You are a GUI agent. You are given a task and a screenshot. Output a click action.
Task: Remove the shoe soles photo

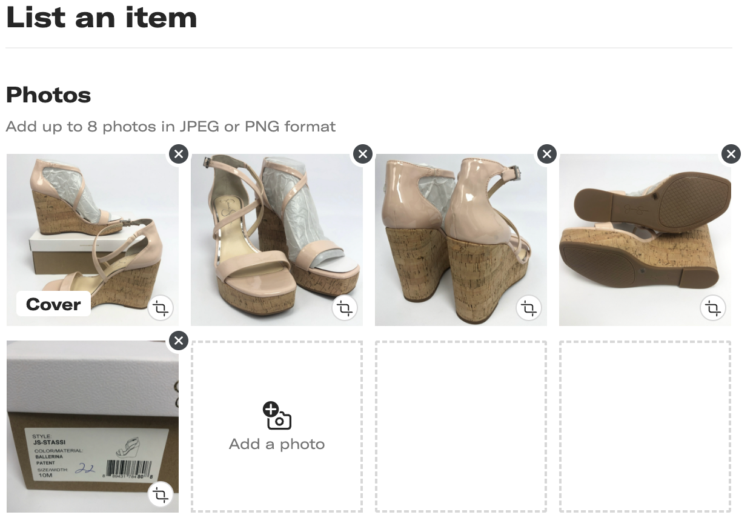(731, 154)
